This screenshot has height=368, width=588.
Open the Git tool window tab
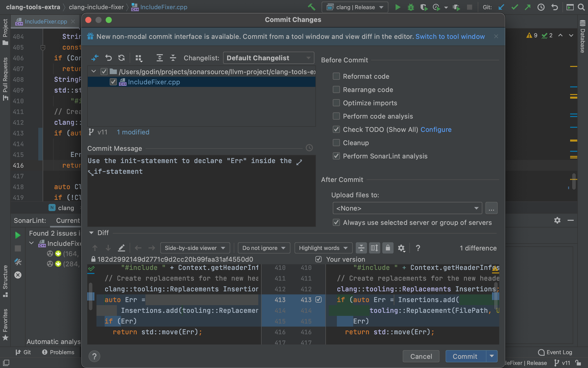(23, 352)
